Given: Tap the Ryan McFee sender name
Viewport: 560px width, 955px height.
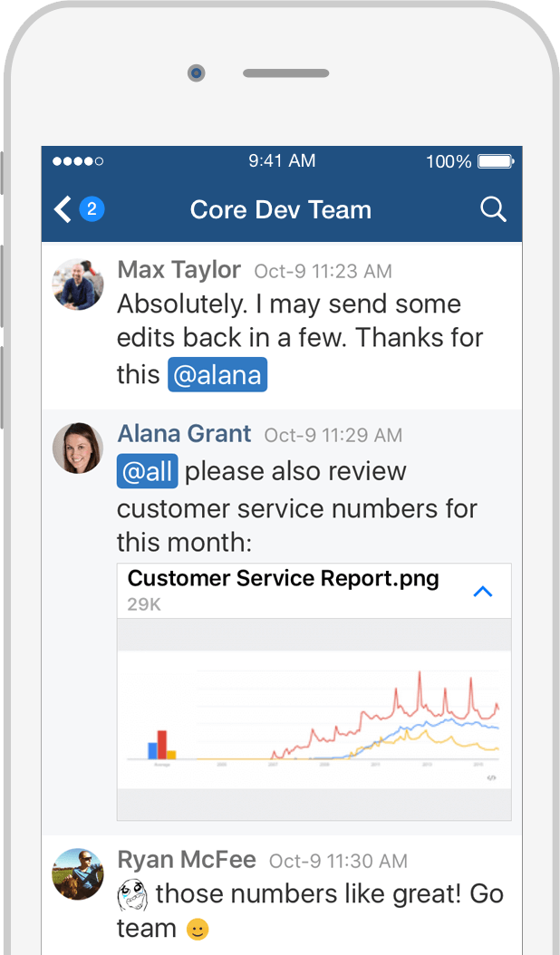Looking at the screenshot, I should pos(187,860).
